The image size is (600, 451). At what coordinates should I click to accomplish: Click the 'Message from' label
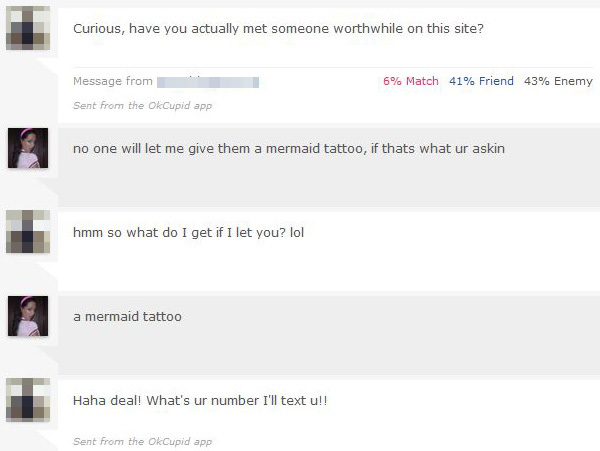pos(113,81)
